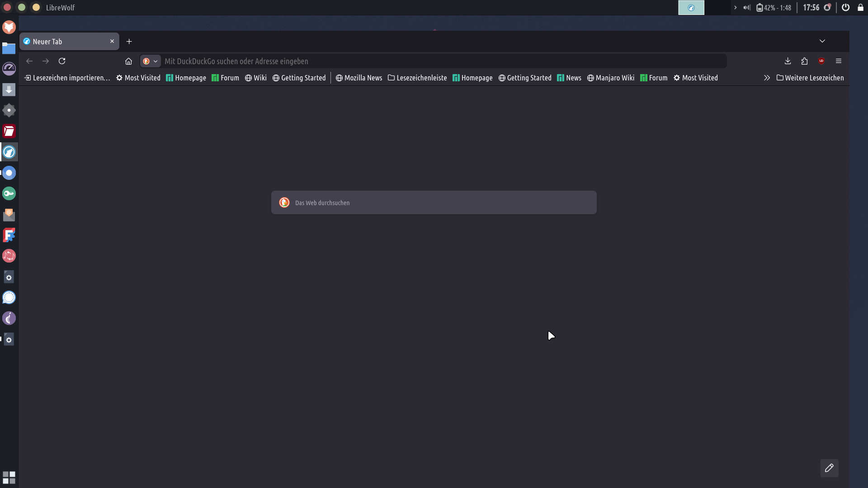
Task: Click the uBlock Origin shield icon
Action: 821,61
